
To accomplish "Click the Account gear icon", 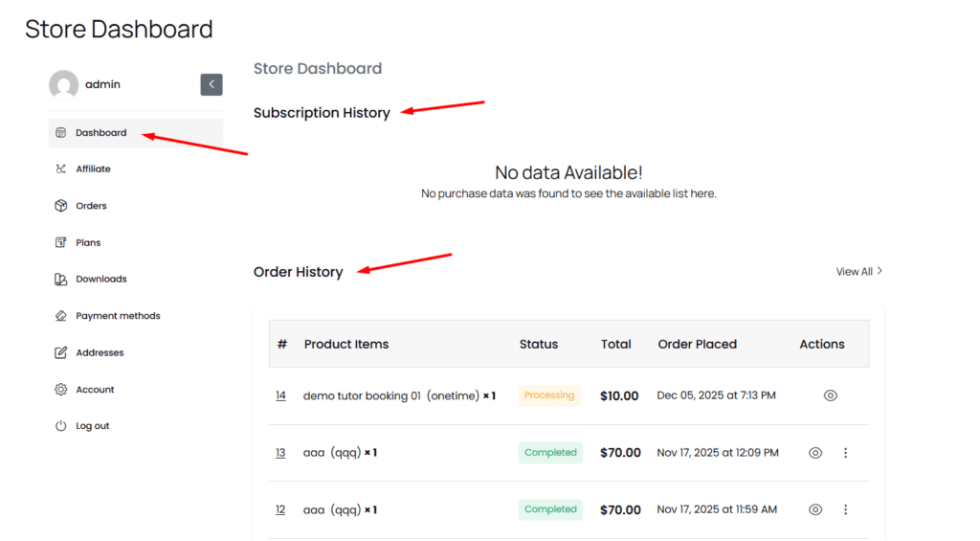I will coord(61,390).
